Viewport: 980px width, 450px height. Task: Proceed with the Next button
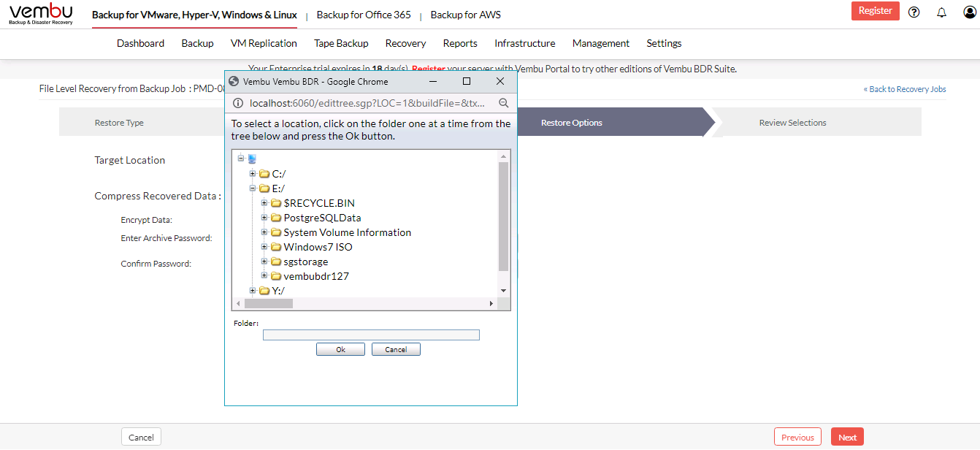[x=847, y=437]
